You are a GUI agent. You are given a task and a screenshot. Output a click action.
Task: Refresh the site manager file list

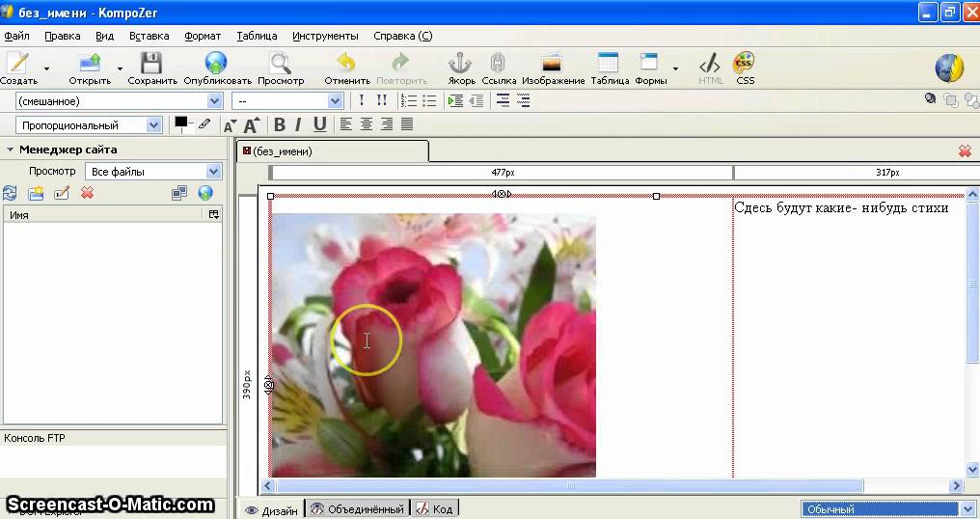[10, 193]
